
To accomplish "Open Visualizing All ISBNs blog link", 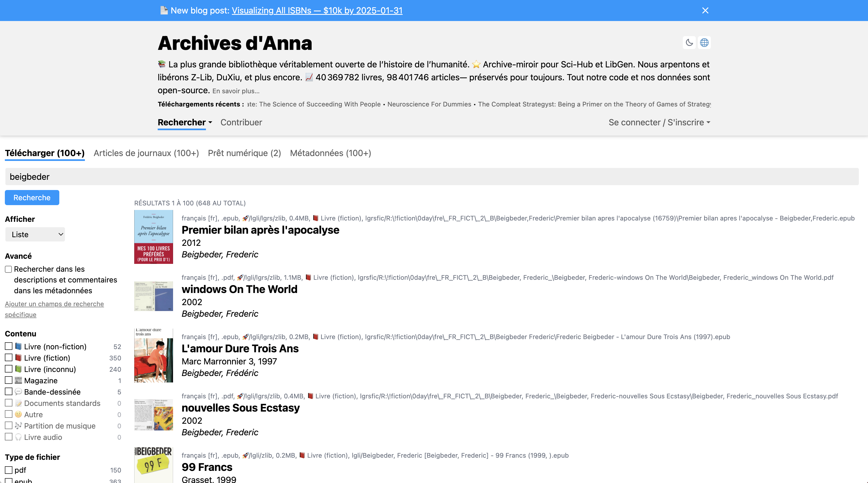I will click(317, 11).
